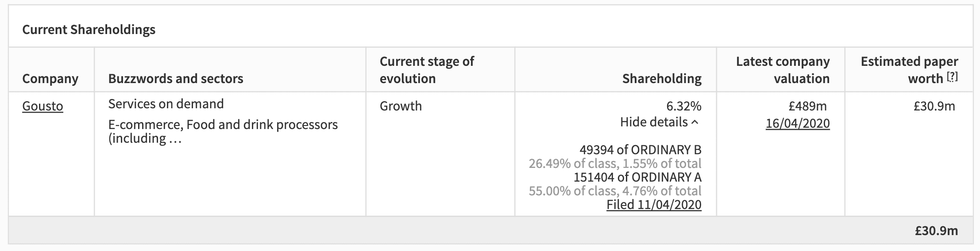Click the Growth stage cell
Viewport: 980px width, 251px height.
pyautogui.click(x=401, y=106)
